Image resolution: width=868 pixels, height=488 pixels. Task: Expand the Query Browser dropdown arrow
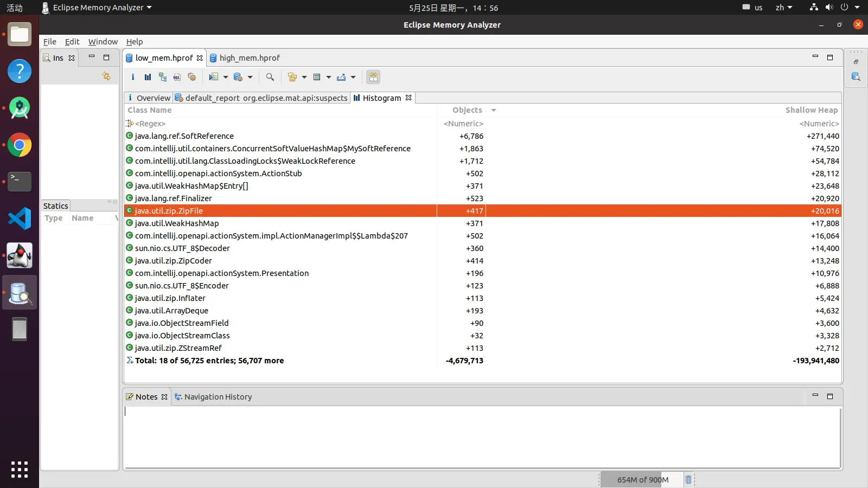pyautogui.click(x=250, y=77)
